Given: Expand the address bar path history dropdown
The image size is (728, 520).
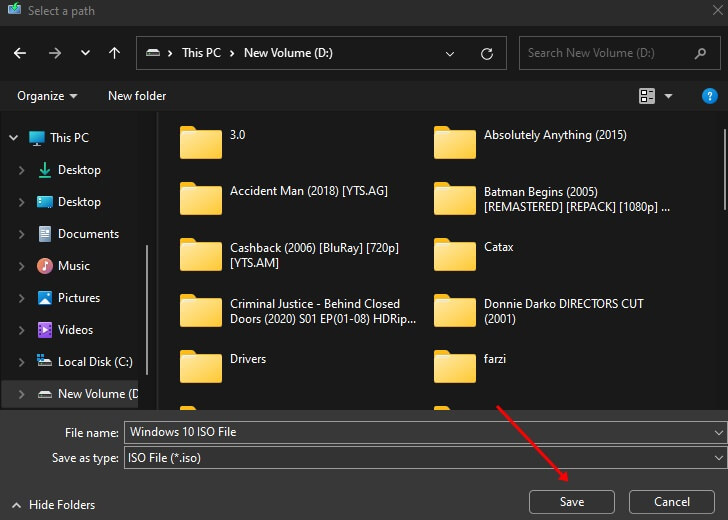Looking at the screenshot, I should pos(451,53).
